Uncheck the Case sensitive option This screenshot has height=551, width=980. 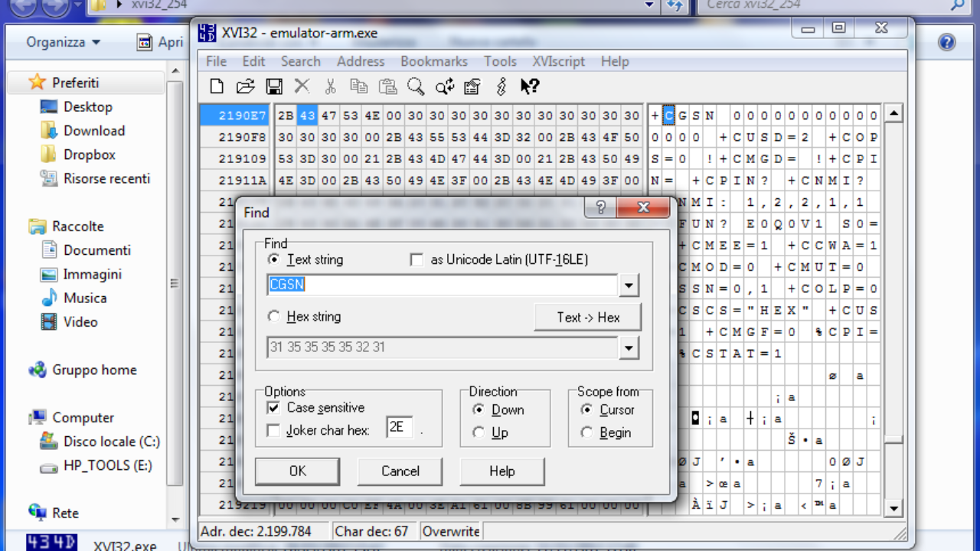(x=273, y=408)
